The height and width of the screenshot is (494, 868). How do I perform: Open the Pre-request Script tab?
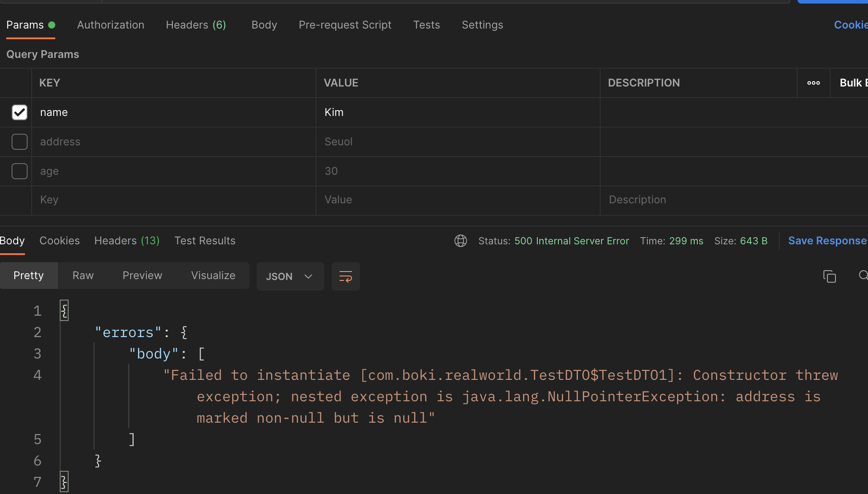click(345, 25)
